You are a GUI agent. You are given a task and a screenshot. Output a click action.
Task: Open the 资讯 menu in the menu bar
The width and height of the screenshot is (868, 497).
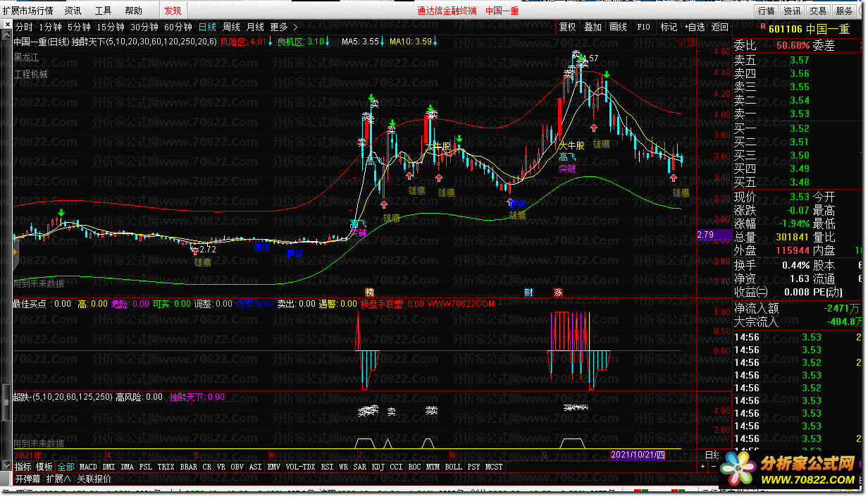(x=73, y=11)
